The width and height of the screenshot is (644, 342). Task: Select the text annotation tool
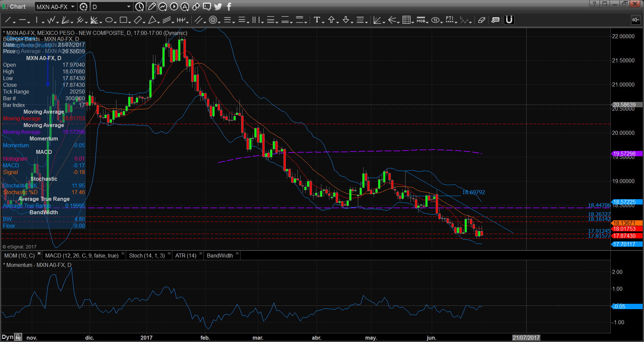[317, 20]
